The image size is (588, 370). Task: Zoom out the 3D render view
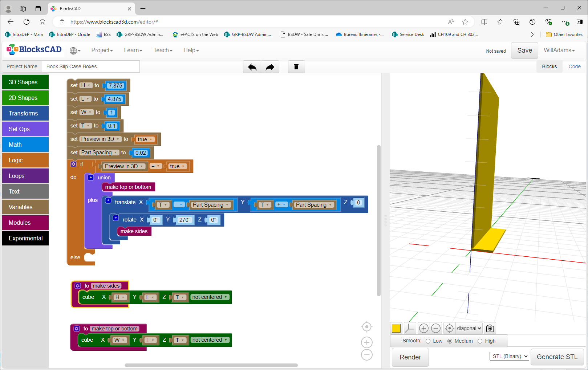click(436, 328)
